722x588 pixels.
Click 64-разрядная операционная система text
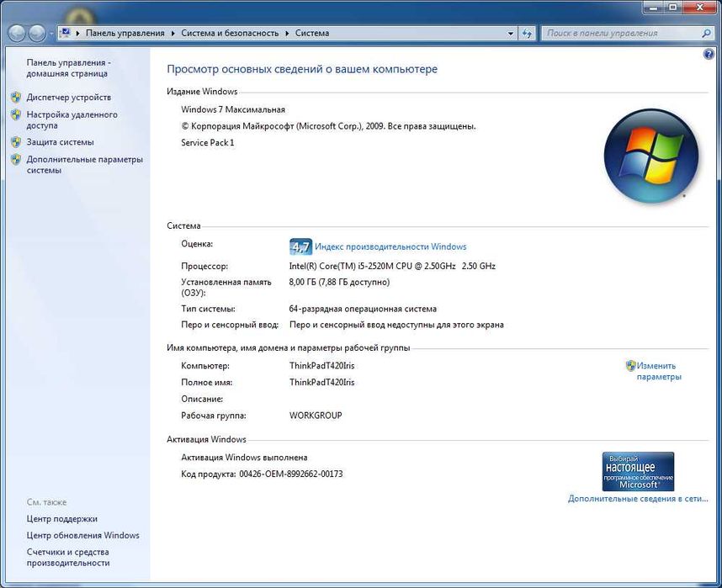point(363,309)
